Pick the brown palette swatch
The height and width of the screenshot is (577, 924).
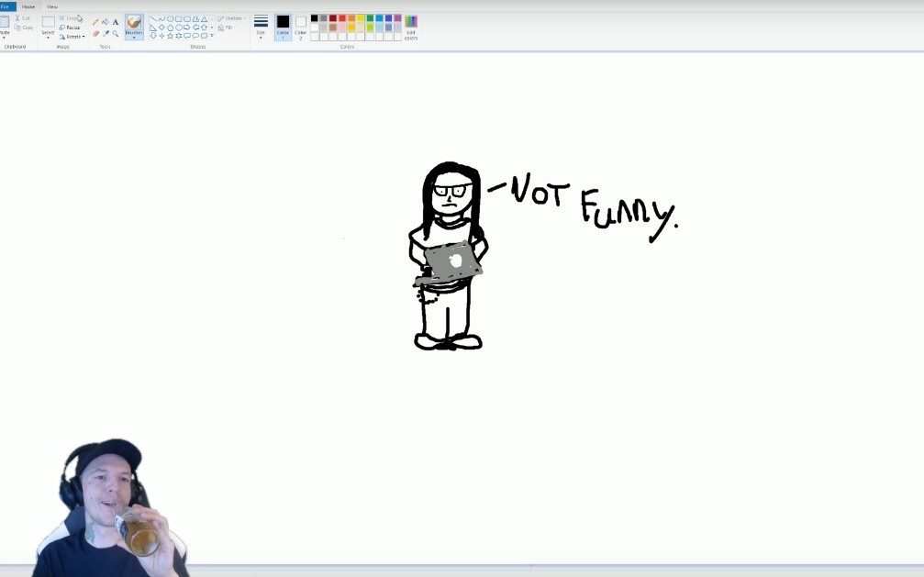[x=333, y=28]
